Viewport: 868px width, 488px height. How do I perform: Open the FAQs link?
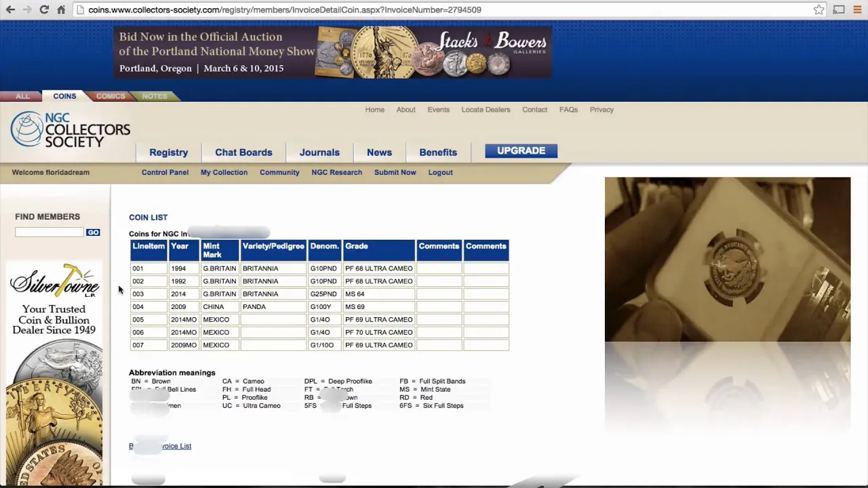568,110
